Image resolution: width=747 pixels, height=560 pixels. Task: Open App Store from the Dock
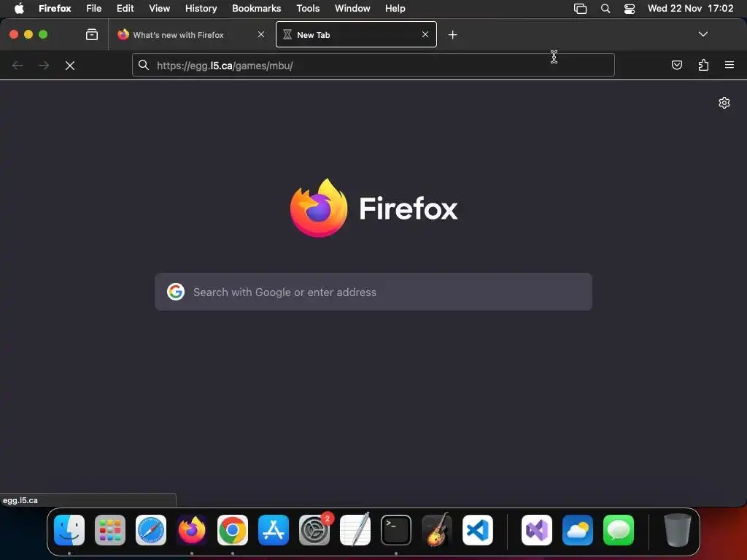274,530
